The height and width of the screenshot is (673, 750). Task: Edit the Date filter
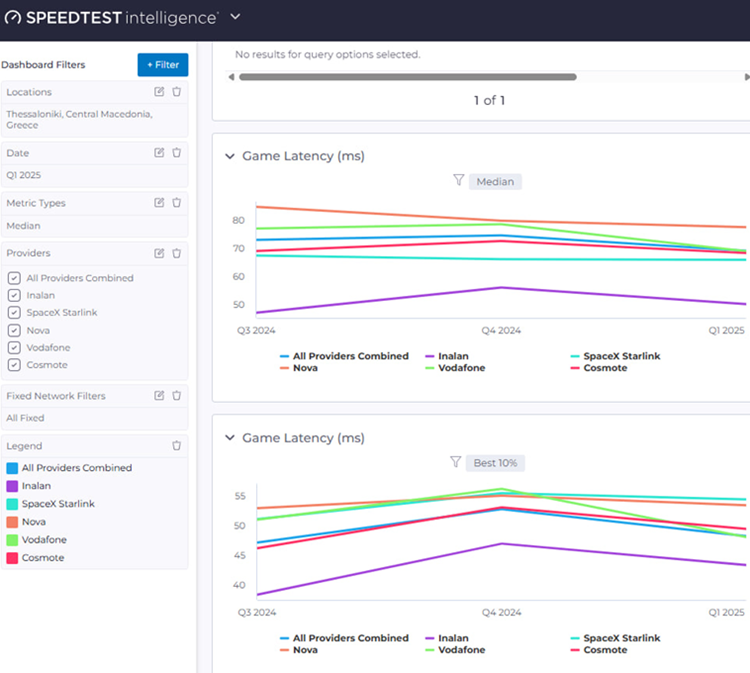[159, 153]
